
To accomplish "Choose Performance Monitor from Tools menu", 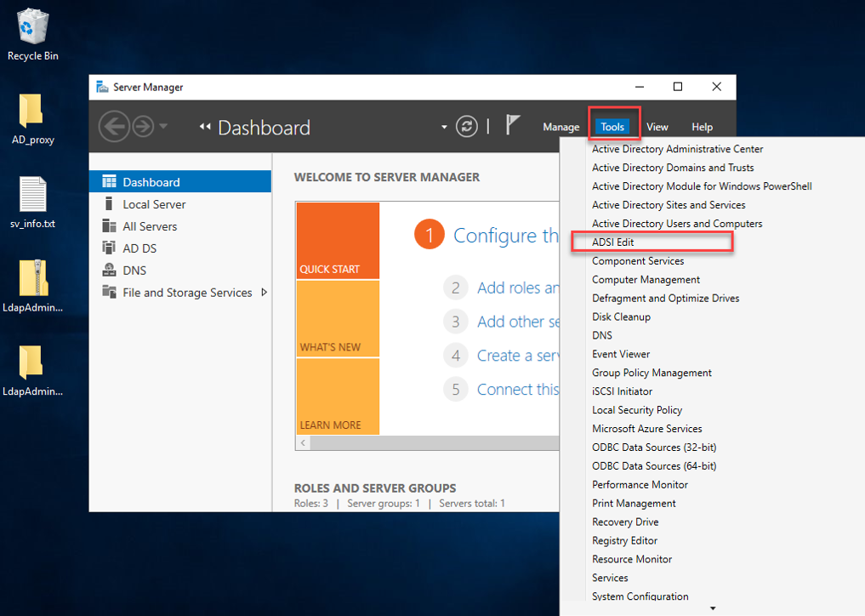I will point(640,485).
